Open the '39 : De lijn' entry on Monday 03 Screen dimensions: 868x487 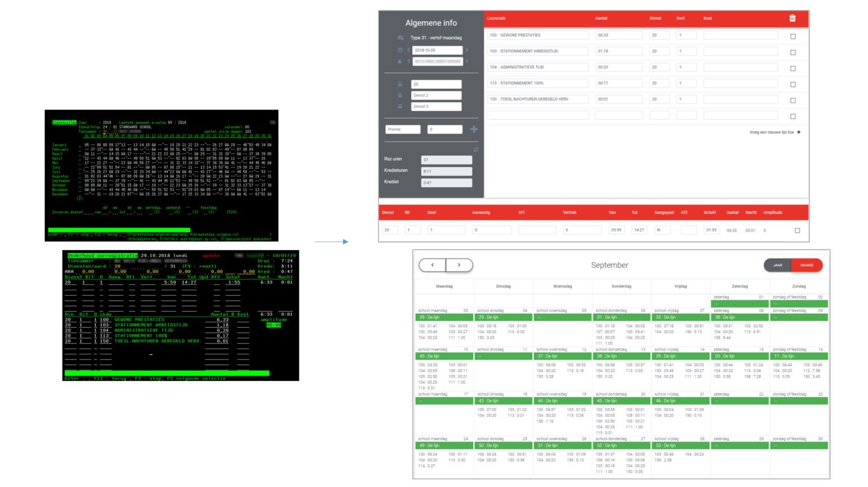444,318
